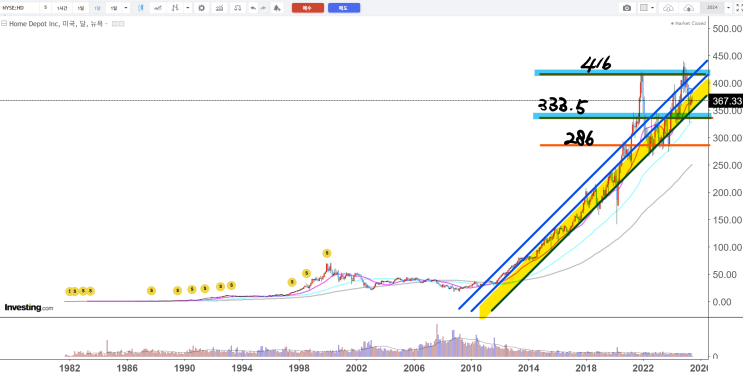Click the 367.33 current price label
Screen dimensions: 743x374
tap(726, 101)
